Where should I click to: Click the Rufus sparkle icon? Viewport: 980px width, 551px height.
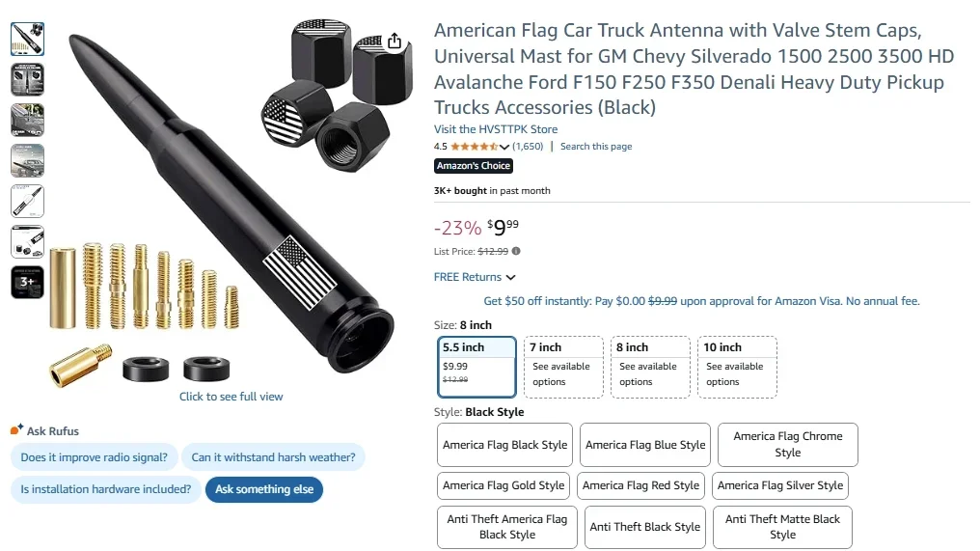[16, 430]
